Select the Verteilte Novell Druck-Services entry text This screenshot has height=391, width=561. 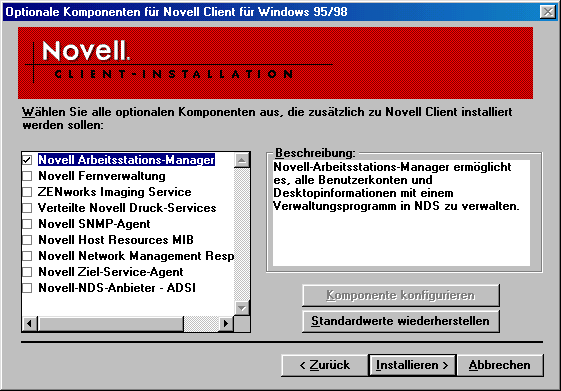127,208
